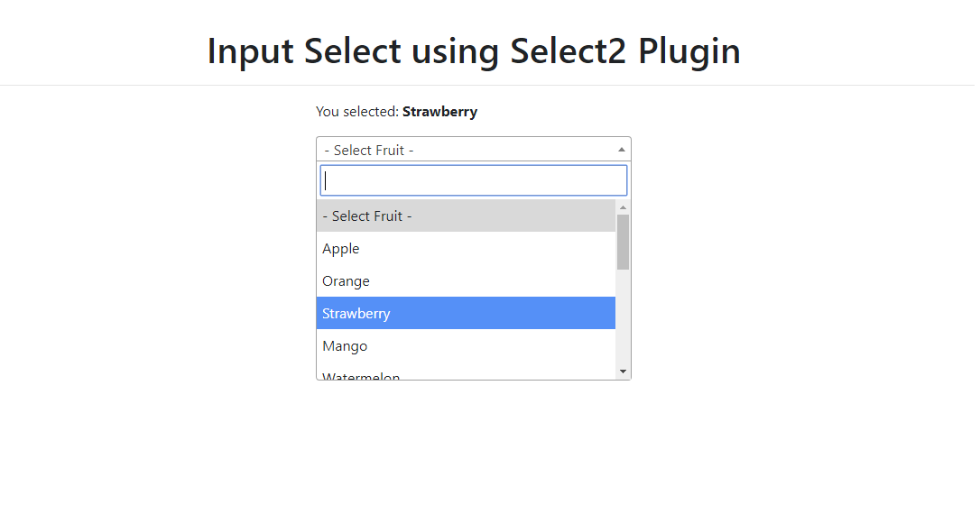Click the scrollbar track below the thumb
Image resolution: width=980 pixels, height=523 pixels.
(624, 317)
